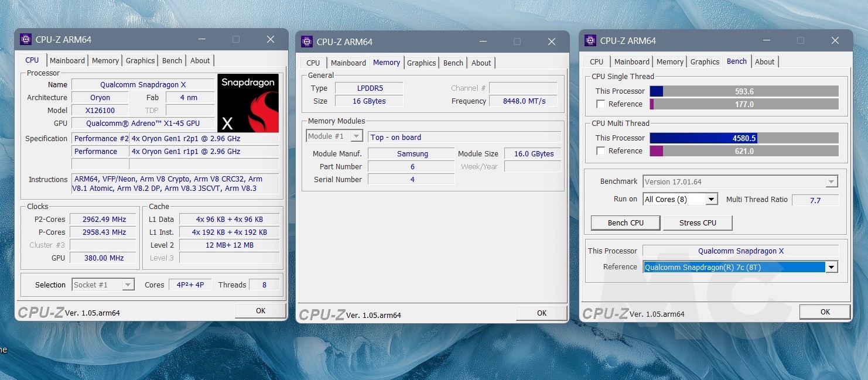
Task: Click the Level 2 cache value 12 MB+ 12 MB
Action: 229,245
